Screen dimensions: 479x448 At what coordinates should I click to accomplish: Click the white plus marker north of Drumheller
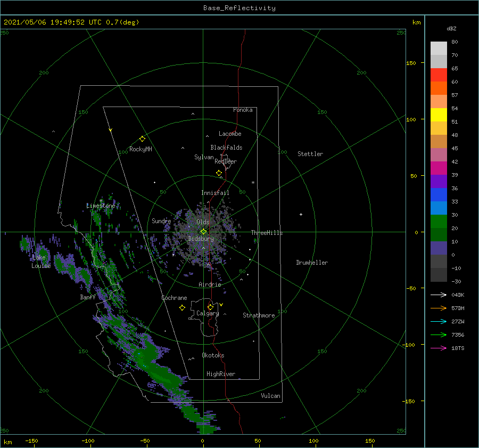[301, 214]
